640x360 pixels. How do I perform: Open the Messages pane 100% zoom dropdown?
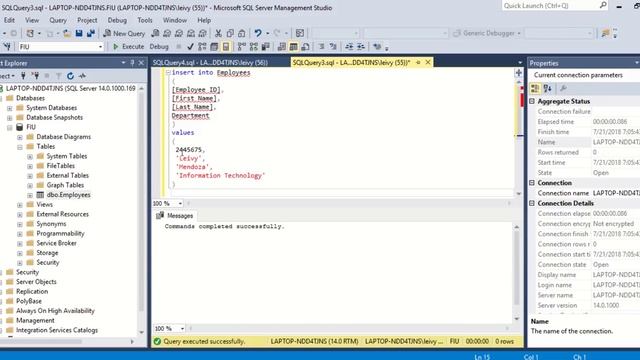pos(182,329)
